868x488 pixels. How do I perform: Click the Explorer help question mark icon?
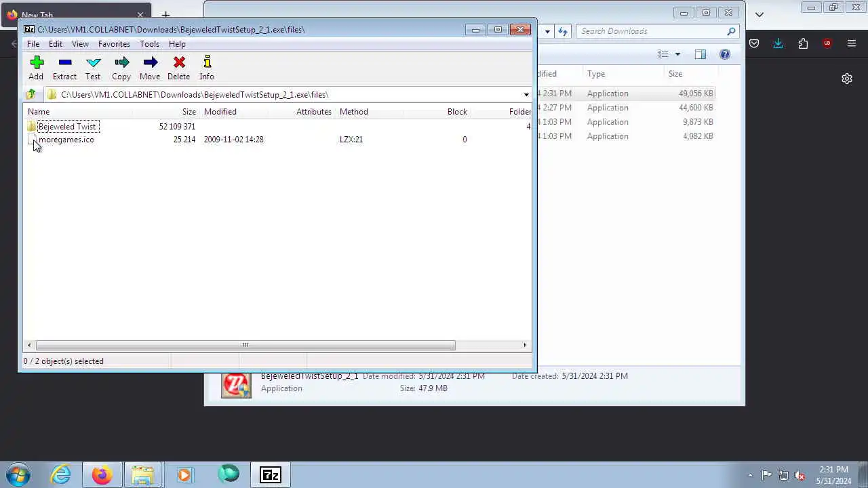tap(725, 54)
